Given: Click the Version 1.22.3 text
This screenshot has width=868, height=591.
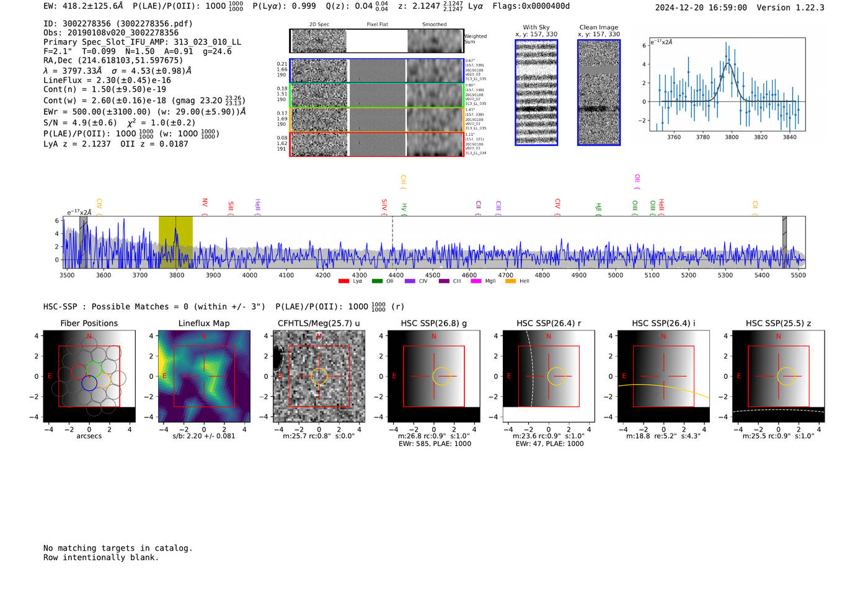Looking at the screenshot, I should pyautogui.click(x=790, y=7).
